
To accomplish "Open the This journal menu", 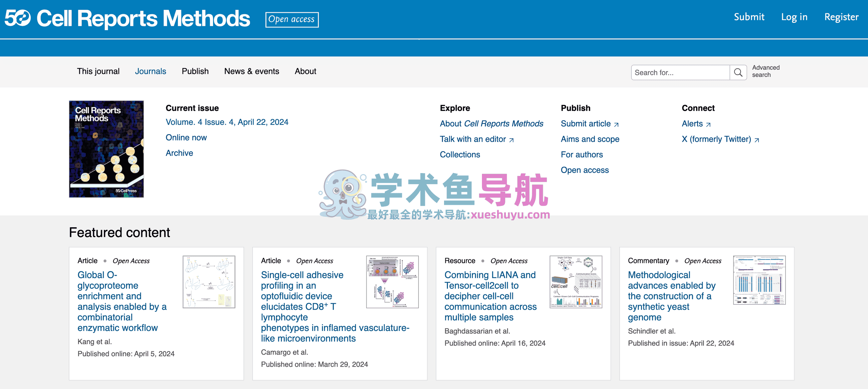I will click(x=98, y=71).
